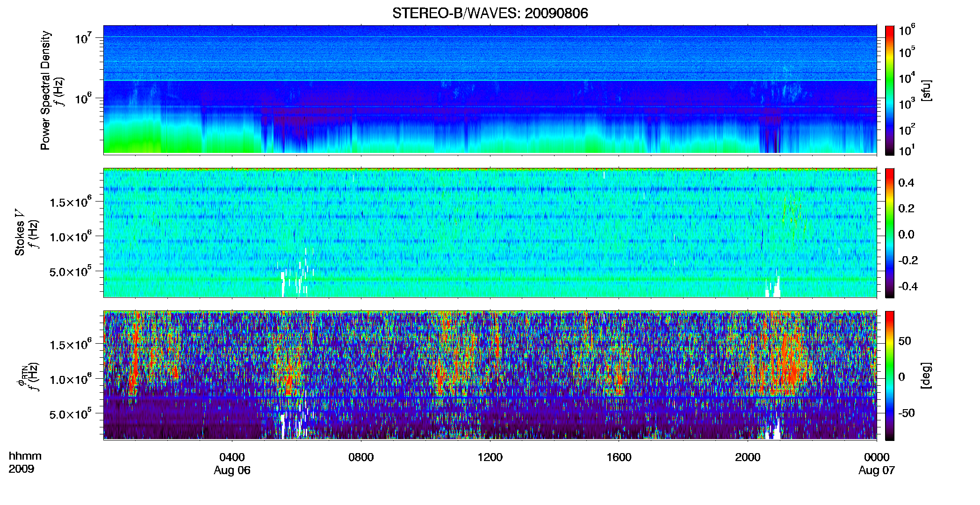The width and height of the screenshot is (980, 505).
Task: Click the sfu colorbar of top panel
Action: (x=890, y=90)
